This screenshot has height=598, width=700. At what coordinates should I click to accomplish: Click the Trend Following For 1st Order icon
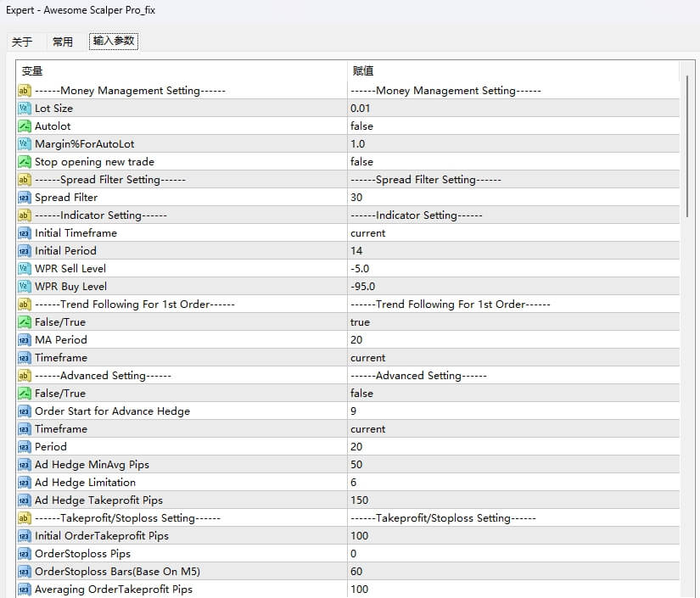pos(24,305)
